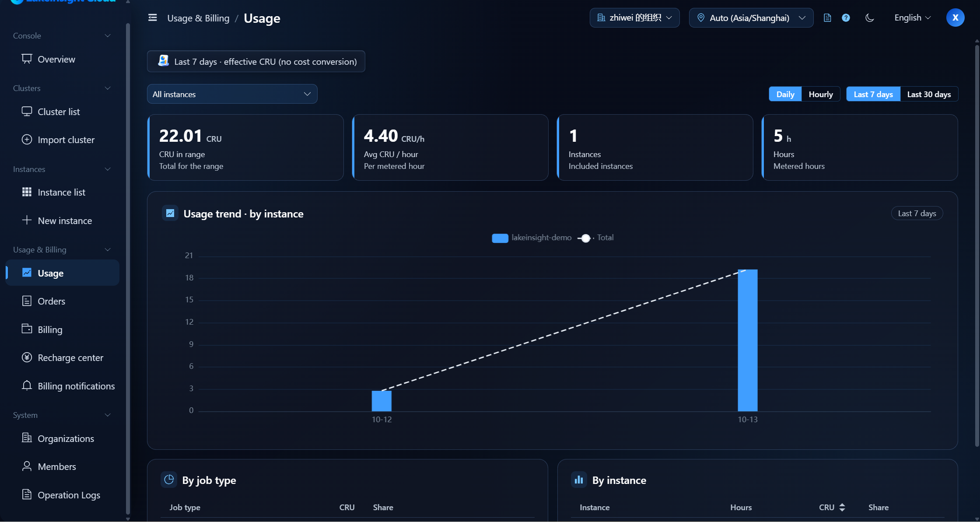Image resolution: width=980 pixels, height=522 pixels.
Task: Collapse sidebar with hamburger menu icon
Action: [152, 18]
